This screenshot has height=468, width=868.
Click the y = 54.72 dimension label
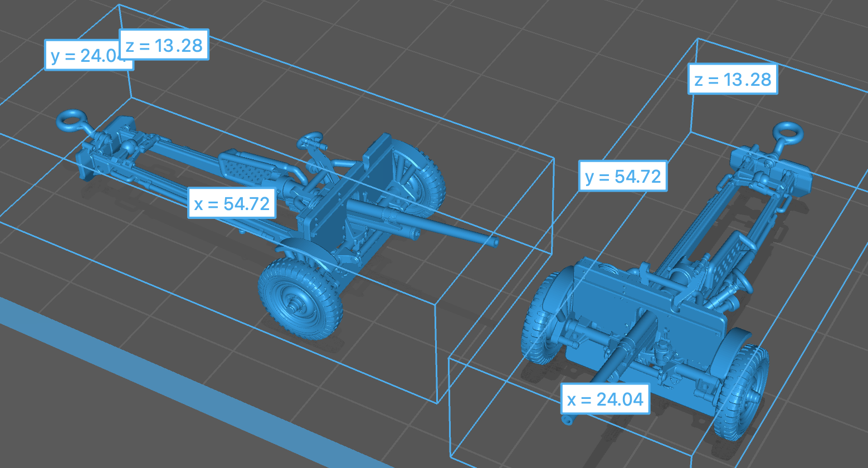(623, 177)
